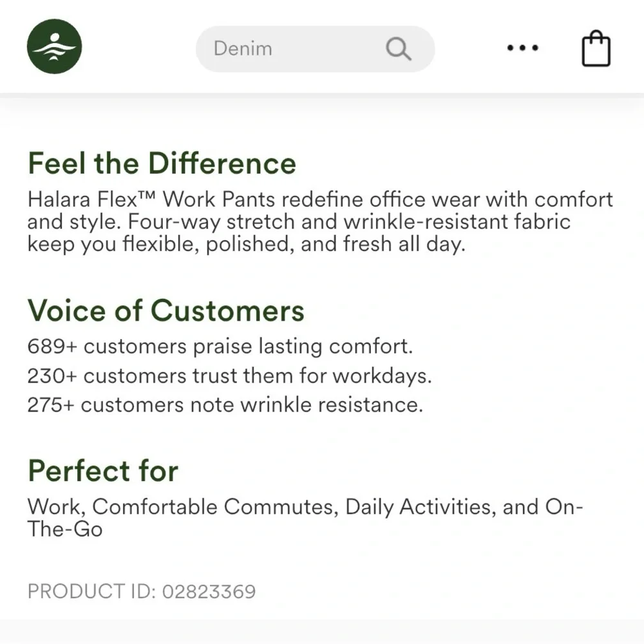644x644 pixels.
Task: Select the 230+ customers workdays line
Action: point(229,375)
